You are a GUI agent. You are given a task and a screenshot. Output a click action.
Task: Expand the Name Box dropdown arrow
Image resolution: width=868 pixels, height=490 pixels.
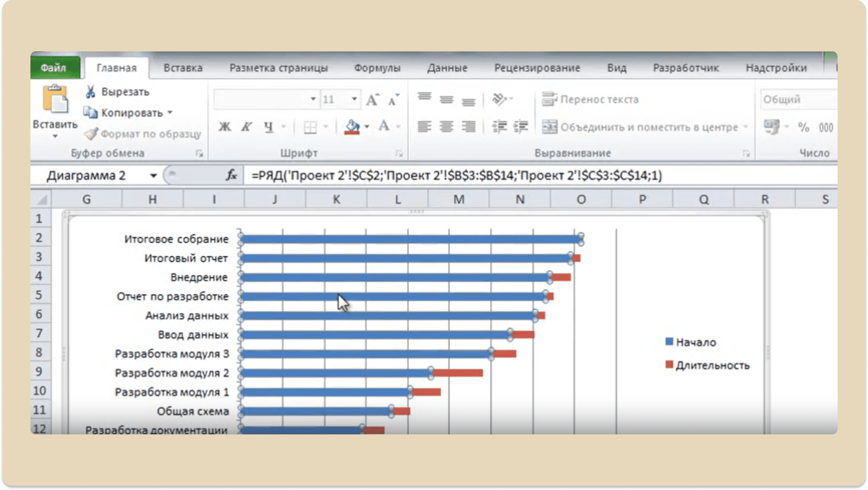point(153,175)
